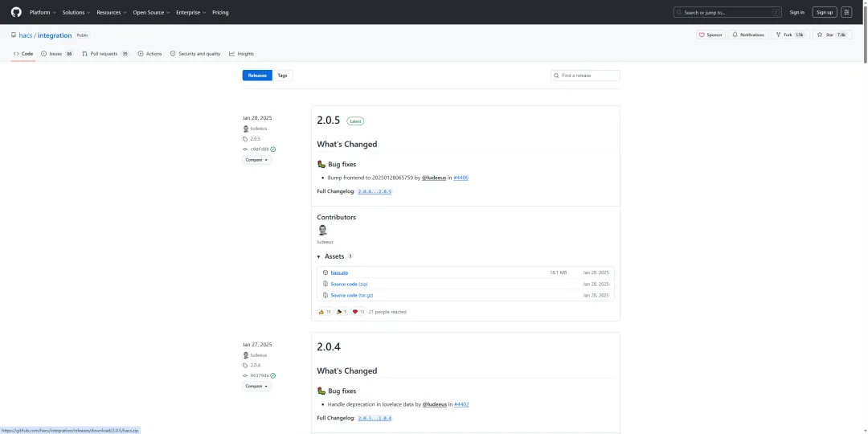Expand the Open Source menu
This screenshot has height=434, width=868.
pos(152,12)
